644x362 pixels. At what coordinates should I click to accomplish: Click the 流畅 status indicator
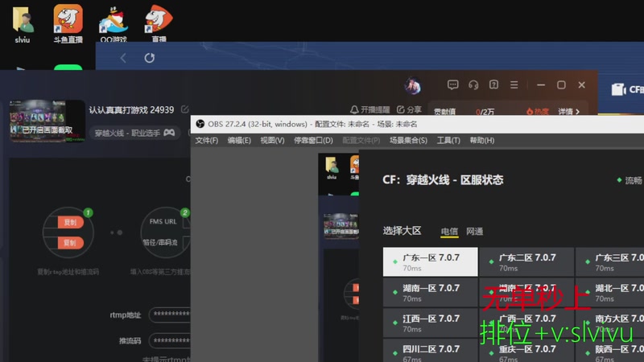pyautogui.click(x=630, y=180)
